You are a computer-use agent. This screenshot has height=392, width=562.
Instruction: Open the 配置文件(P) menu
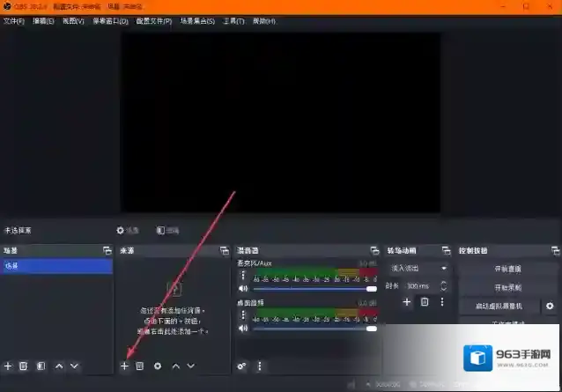click(154, 21)
